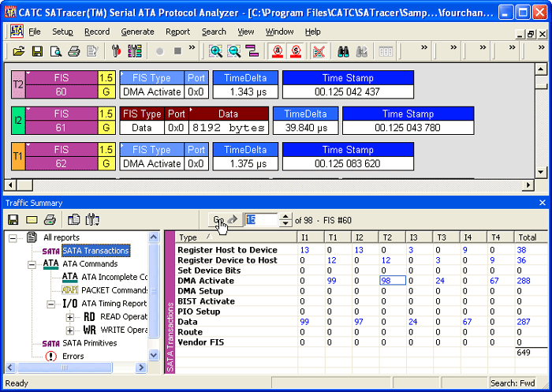Click report tree scrollbar down arrow
The width and height of the screenshot is (552, 392).
point(154,355)
